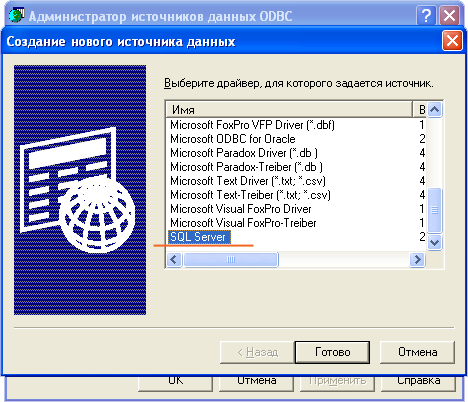Click the driver list down arrow
This screenshot has width=468, height=402.
[x=434, y=242]
